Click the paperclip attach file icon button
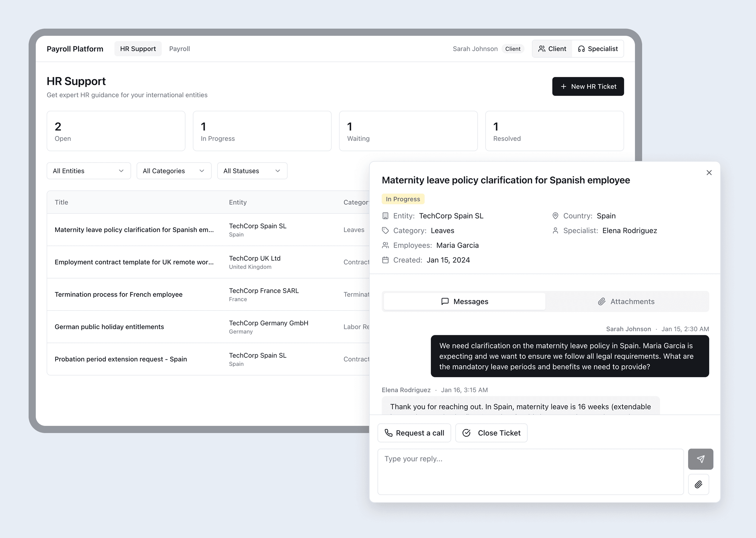 (698, 484)
